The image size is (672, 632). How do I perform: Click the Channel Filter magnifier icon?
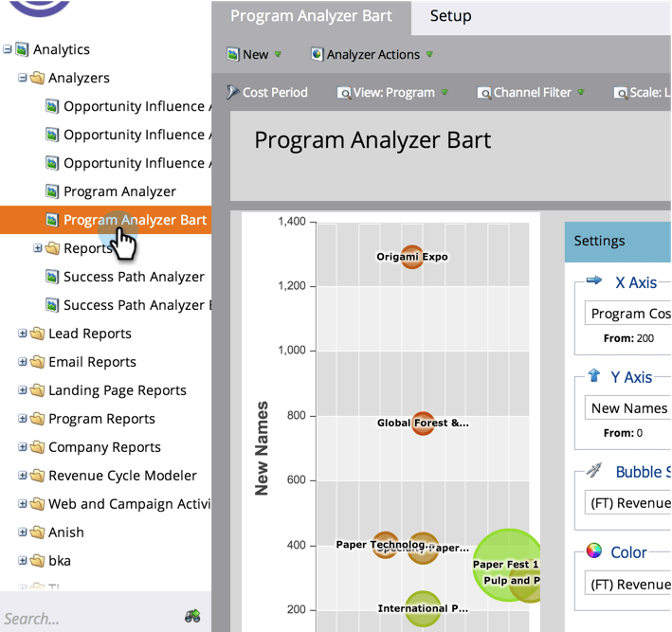[484, 93]
